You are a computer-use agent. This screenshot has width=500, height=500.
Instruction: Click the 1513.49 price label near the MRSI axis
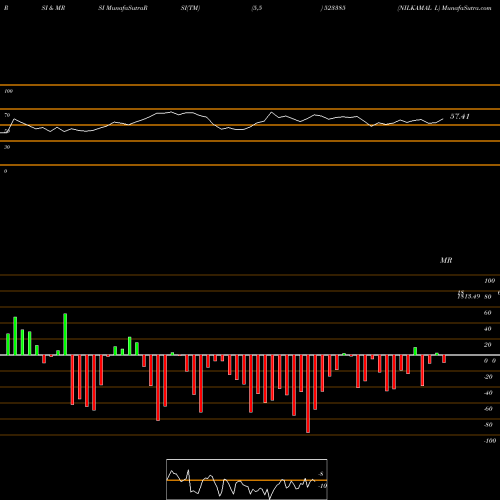pyautogui.click(x=469, y=296)
